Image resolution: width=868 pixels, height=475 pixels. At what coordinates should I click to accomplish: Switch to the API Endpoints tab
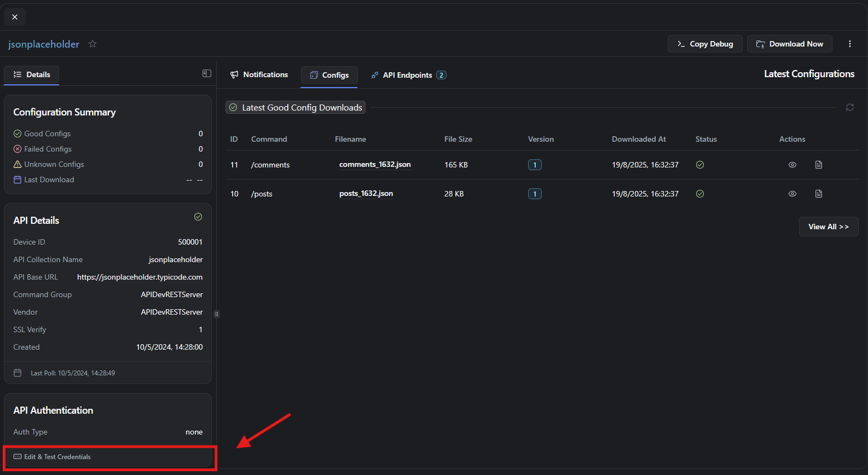[408, 75]
